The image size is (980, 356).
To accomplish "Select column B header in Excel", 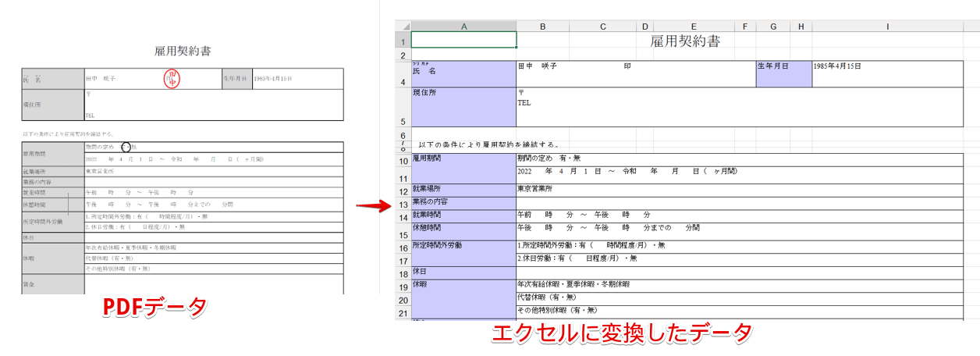I will coord(542,26).
